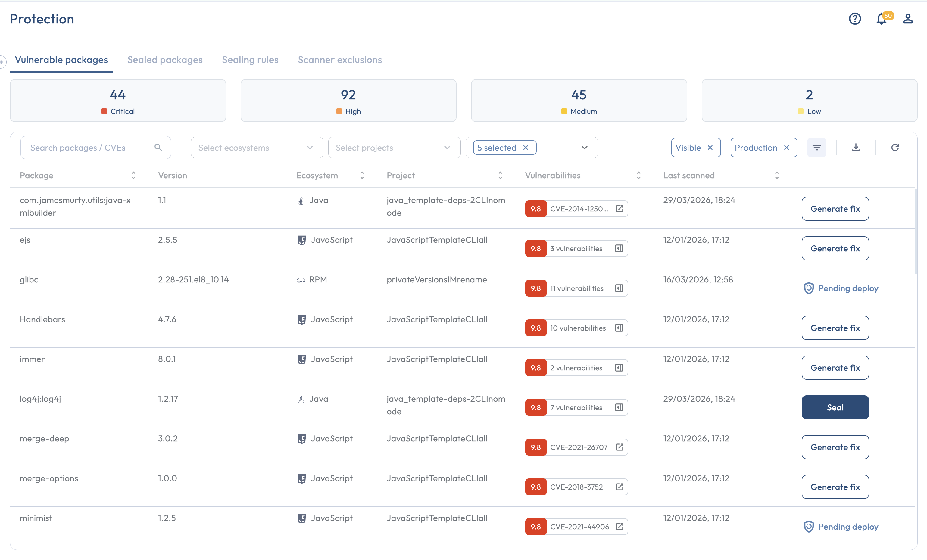Click privateVersionsIMrename project text
This screenshot has height=560, width=927.
[436, 280]
